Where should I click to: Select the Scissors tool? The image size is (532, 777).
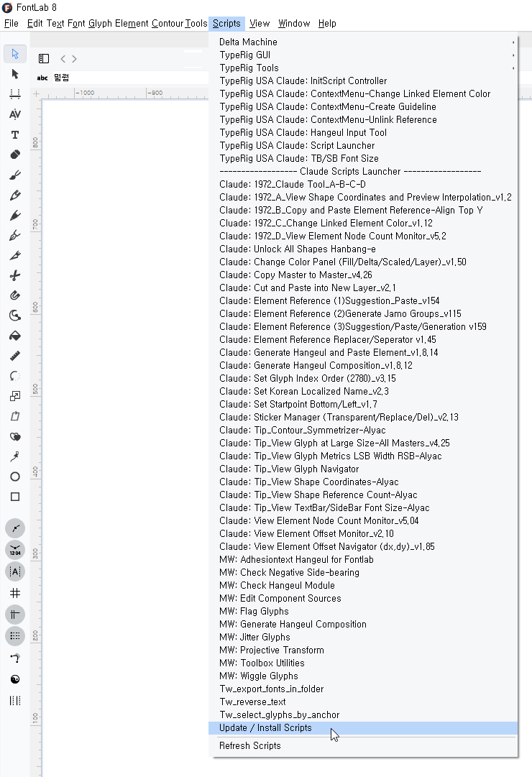pyautogui.click(x=15, y=275)
